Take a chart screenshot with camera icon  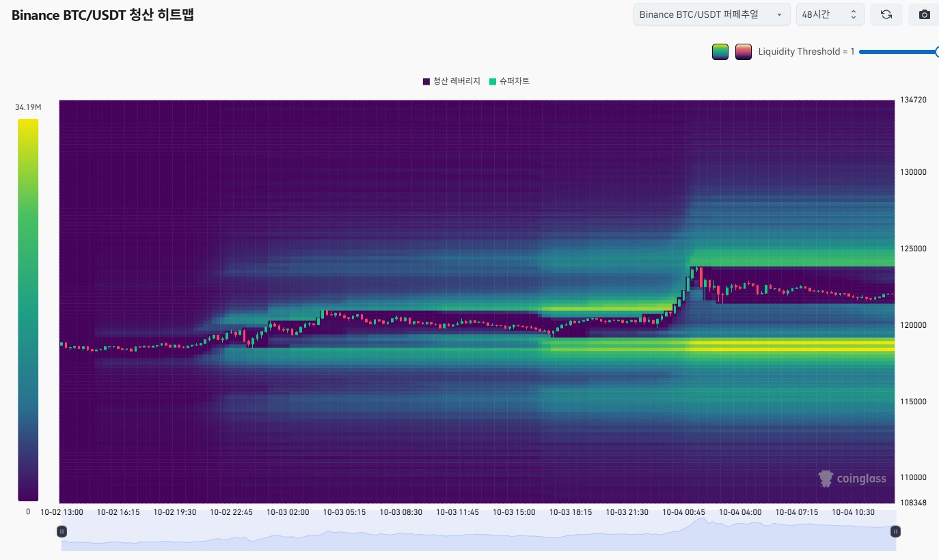[924, 14]
